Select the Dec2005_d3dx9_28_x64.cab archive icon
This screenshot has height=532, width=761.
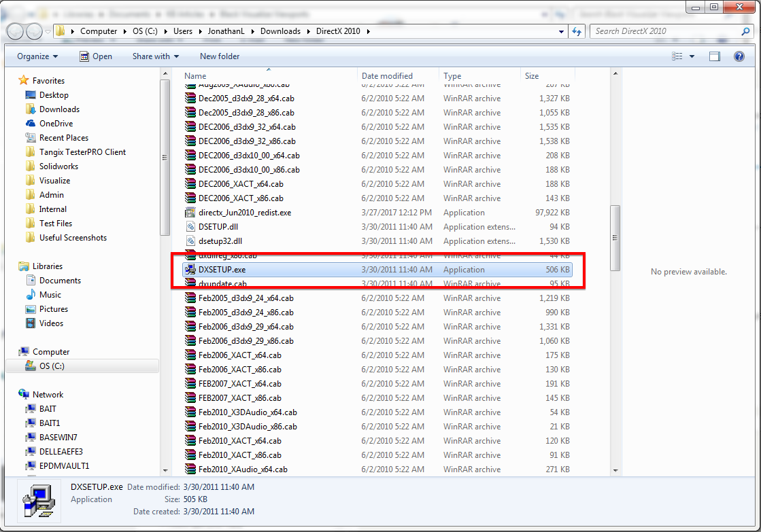click(x=190, y=98)
